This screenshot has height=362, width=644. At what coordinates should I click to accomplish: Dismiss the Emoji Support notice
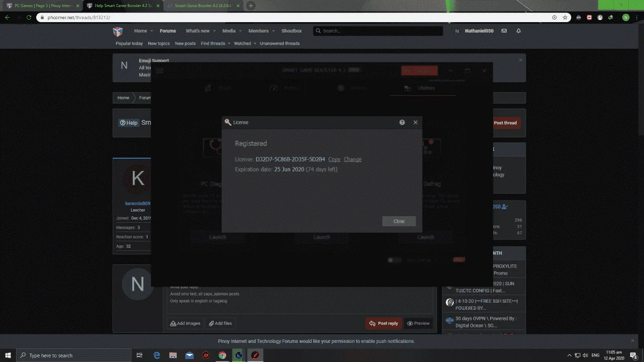click(x=521, y=60)
